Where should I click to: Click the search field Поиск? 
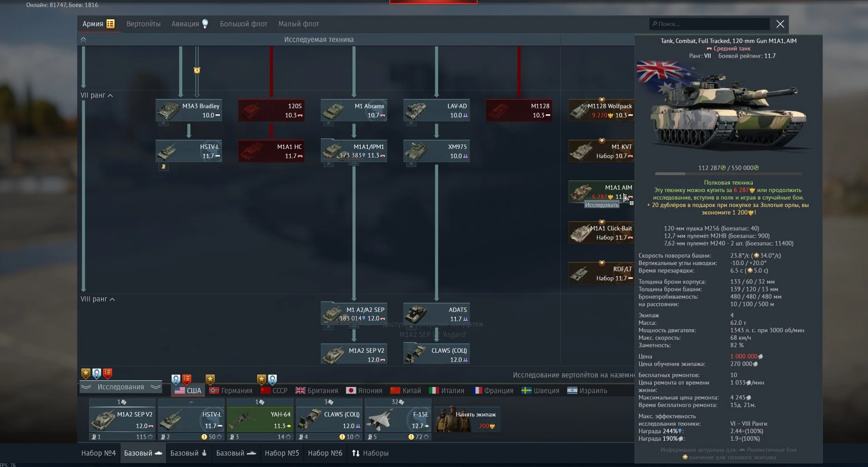[x=709, y=24]
